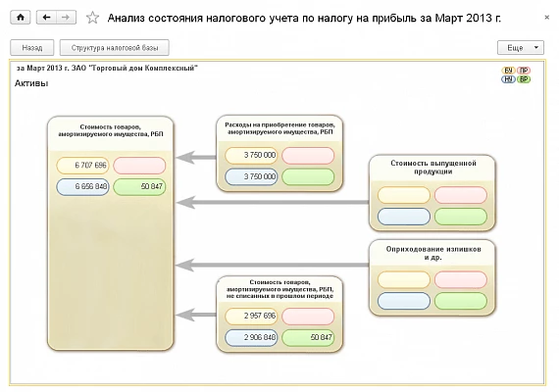Navigate back with the left arrow
This screenshot has height=392, width=559.
coord(46,17)
